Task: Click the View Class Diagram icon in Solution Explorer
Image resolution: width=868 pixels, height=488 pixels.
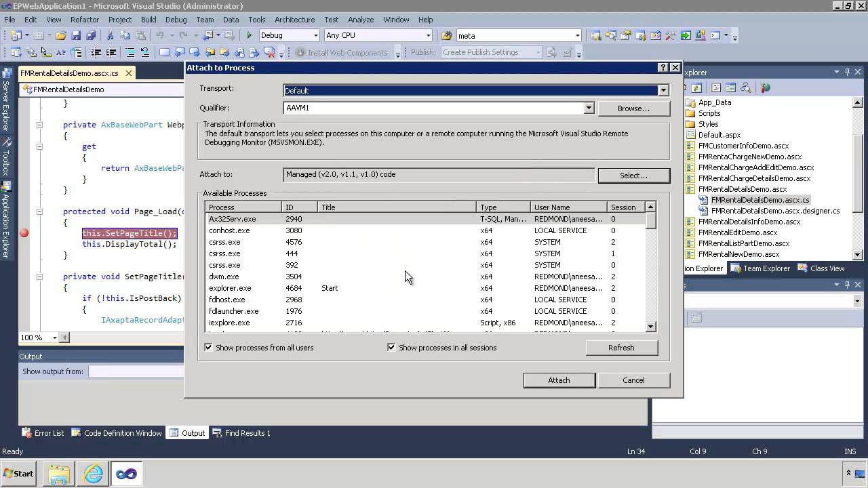Action: point(745,87)
